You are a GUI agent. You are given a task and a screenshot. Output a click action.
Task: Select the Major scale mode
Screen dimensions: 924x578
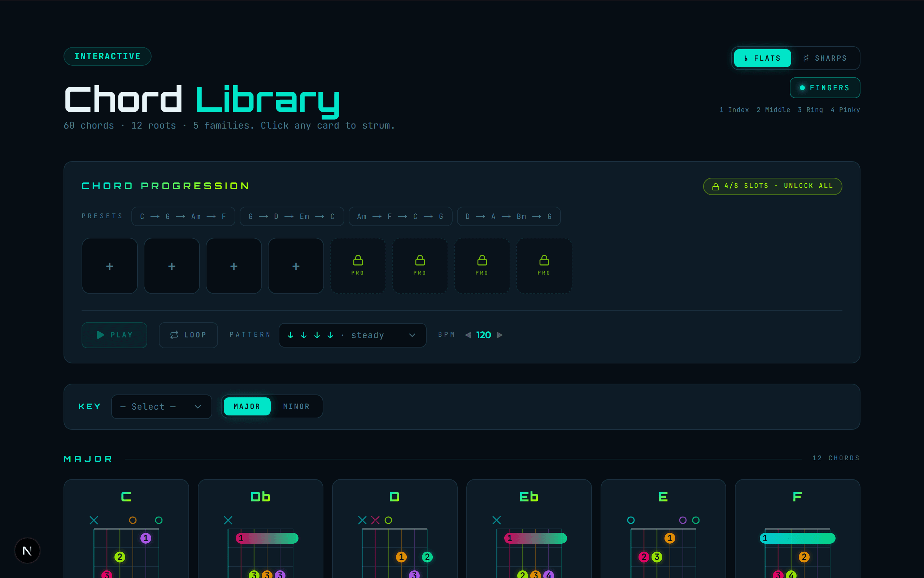tap(247, 406)
